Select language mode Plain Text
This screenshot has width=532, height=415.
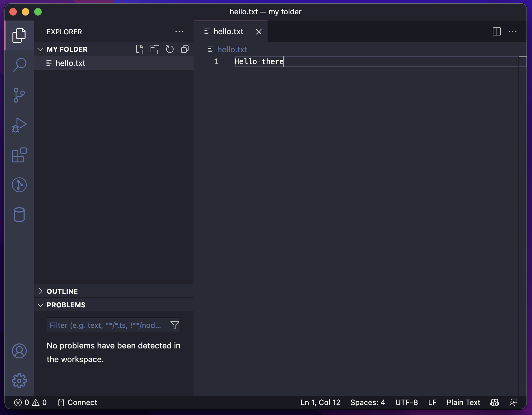pos(463,403)
